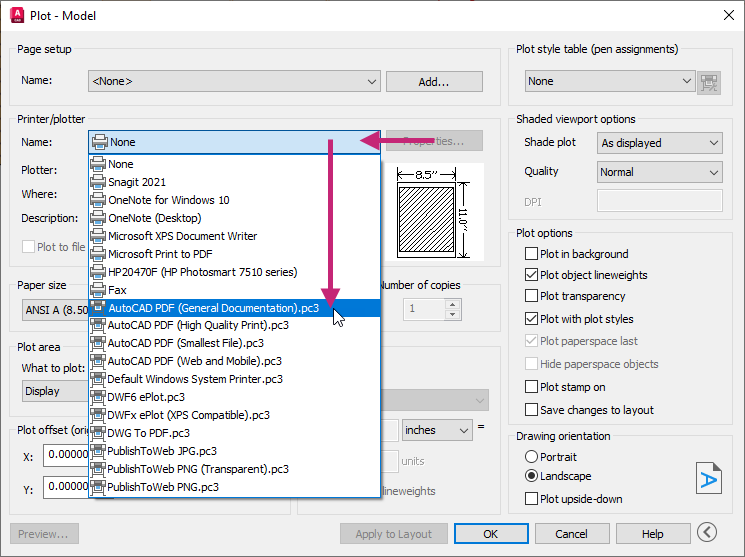This screenshot has height=557, width=745.
Task: Increase number of copies with up arrow
Action: (452, 304)
